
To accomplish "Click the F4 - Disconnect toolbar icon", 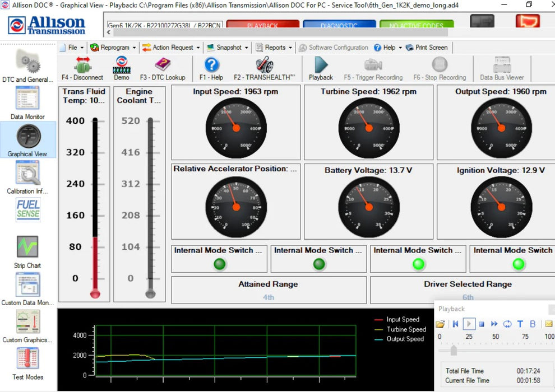I will click(x=82, y=67).
